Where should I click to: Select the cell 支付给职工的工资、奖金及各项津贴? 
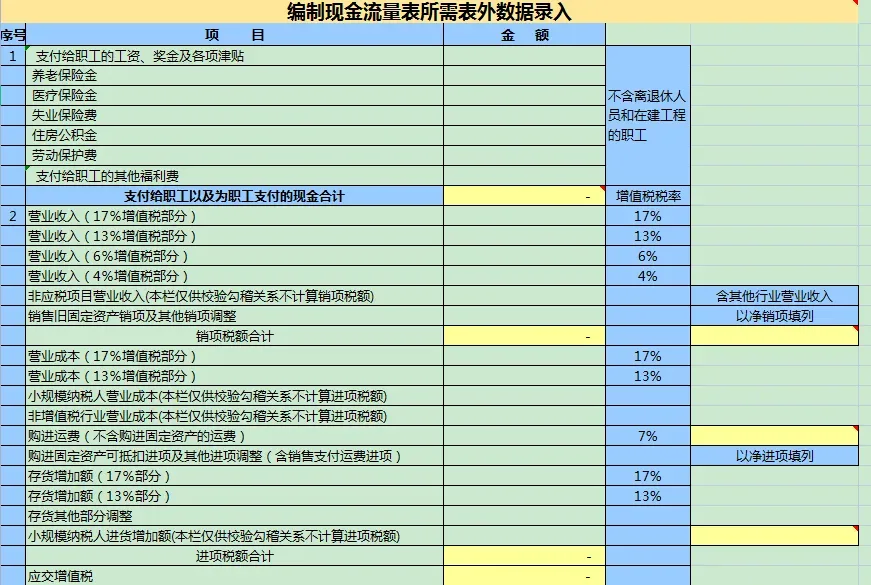pyautogui.click(x=234, y=56)
